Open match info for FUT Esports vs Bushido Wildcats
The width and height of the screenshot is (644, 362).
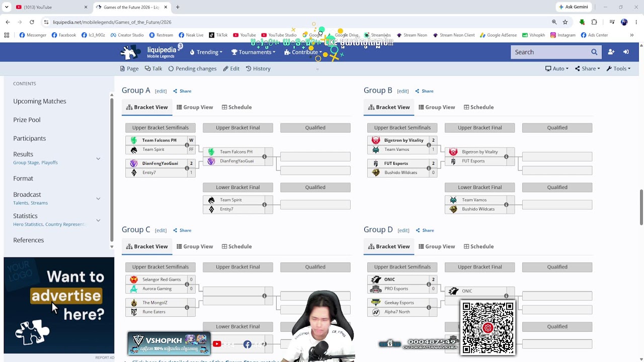[x=429, y=168]
